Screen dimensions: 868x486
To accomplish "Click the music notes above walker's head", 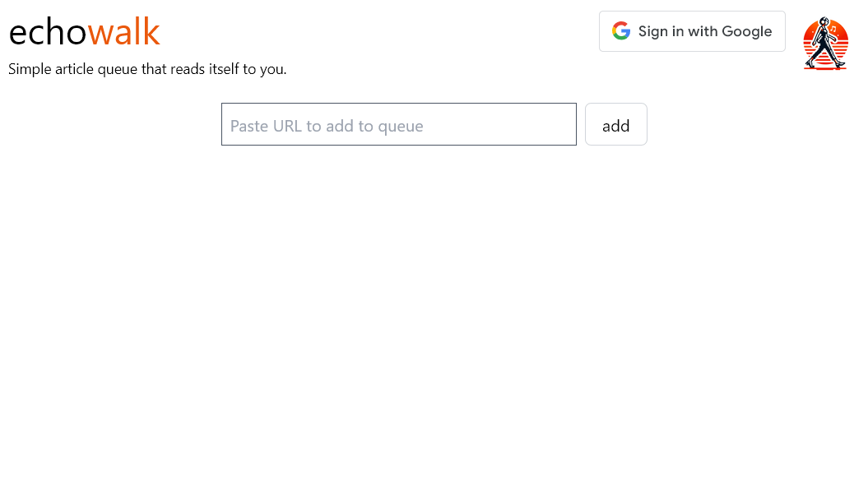I will pyautogui.click(x=833, y=28).
